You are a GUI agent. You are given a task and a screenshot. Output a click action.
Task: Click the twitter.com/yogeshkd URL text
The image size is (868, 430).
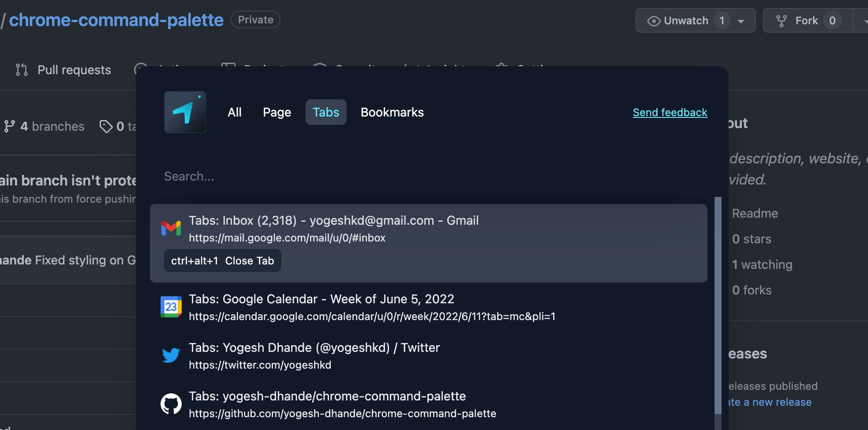[x=260, y=365]
